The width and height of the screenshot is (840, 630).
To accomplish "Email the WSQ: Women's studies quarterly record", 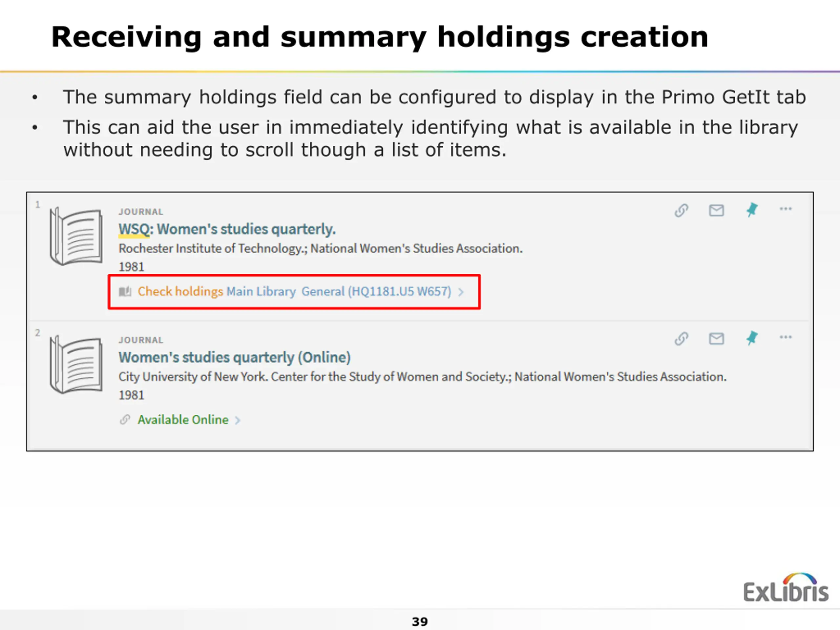I will [x=716, y=210].
